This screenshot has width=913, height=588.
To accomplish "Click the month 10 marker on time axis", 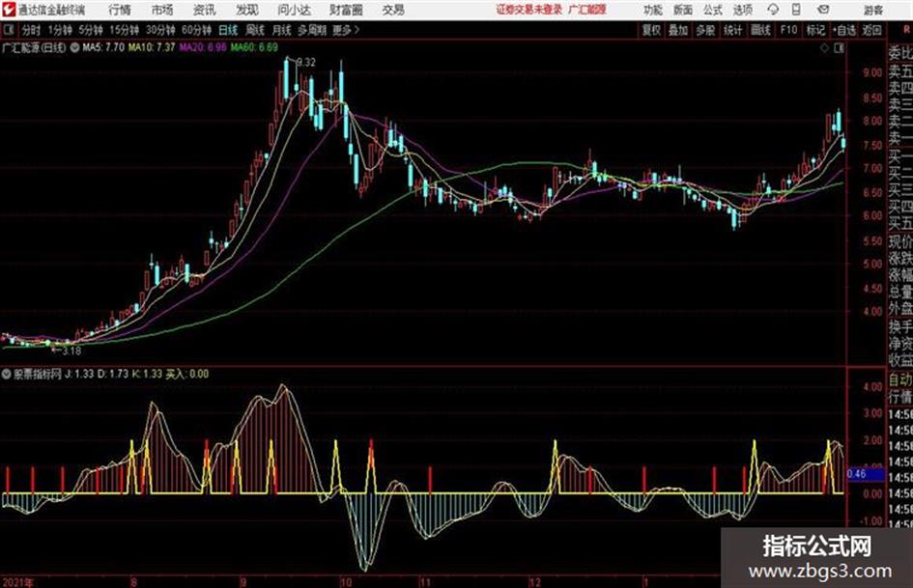I will 346,581.
